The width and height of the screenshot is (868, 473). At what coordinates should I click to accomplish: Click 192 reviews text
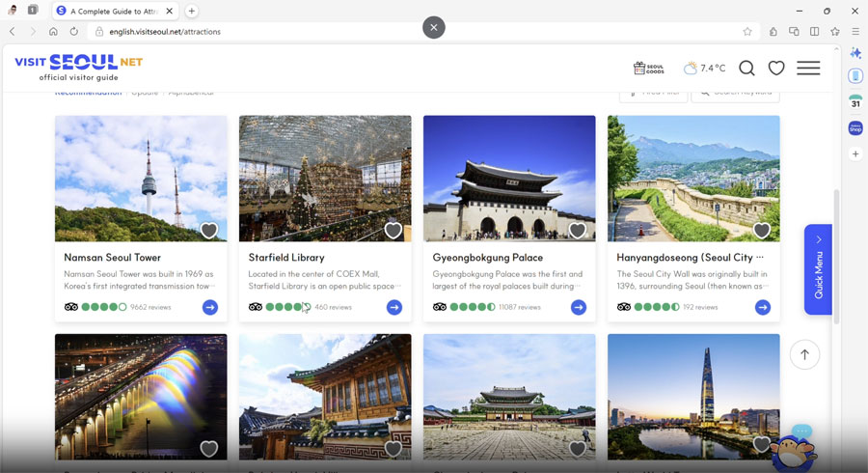[700, 307]
